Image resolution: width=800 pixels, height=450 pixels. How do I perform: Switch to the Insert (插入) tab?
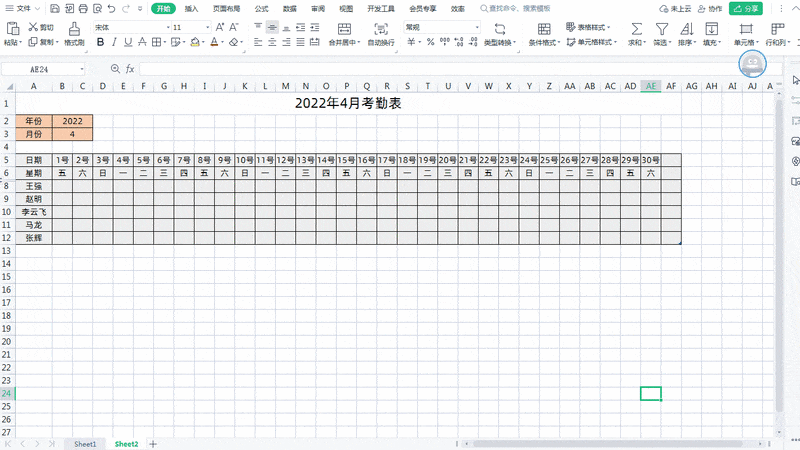coord(191,9)
